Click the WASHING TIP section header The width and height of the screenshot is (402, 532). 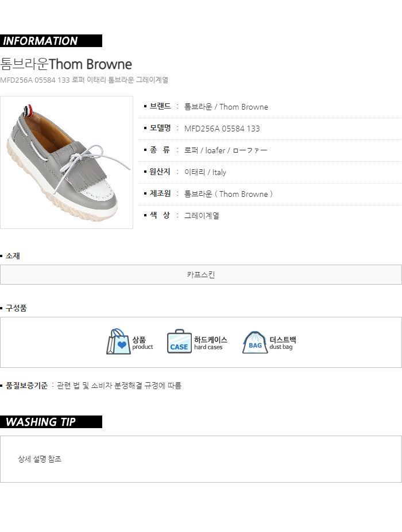click(51, 422)
